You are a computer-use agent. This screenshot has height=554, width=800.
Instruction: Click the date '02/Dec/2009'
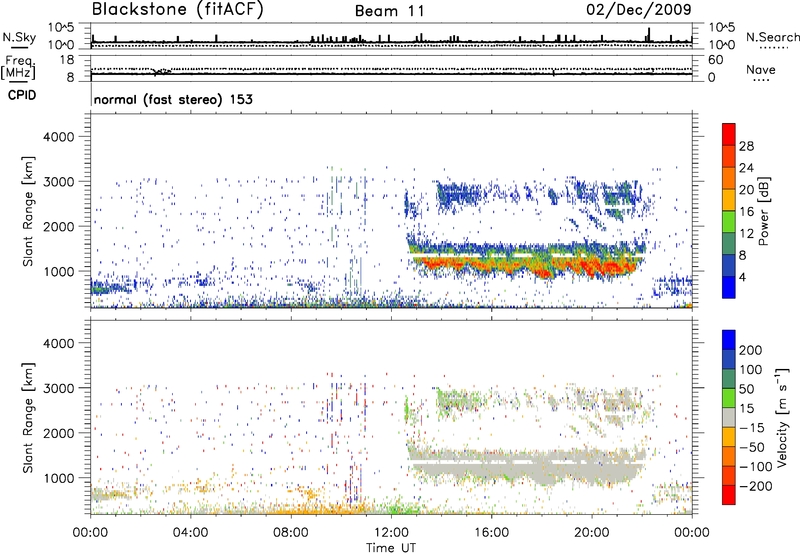[x=639, y=10]
